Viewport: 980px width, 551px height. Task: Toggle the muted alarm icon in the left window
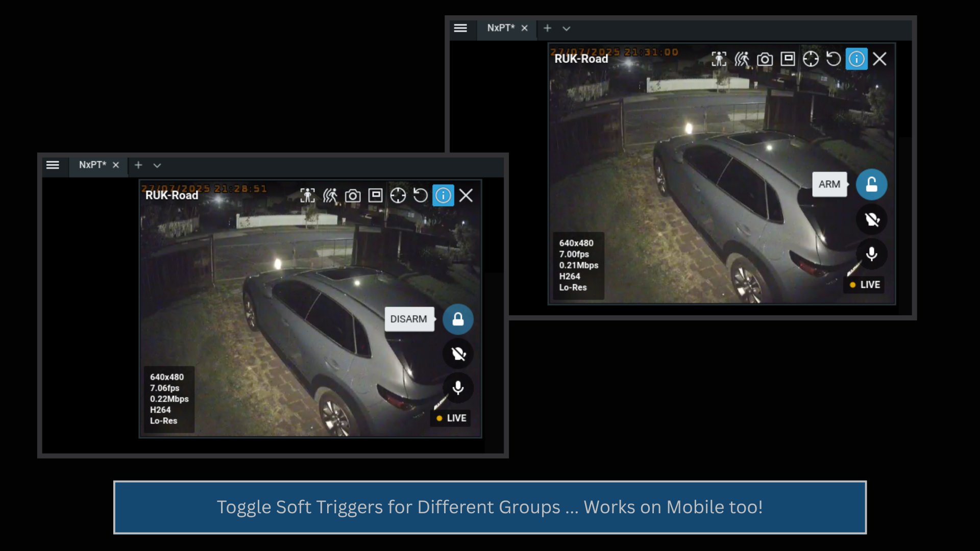[x=458, y=354]
